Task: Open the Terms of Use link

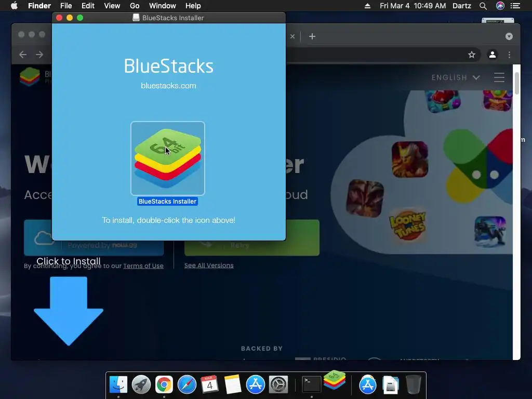Action: [143, 265]
